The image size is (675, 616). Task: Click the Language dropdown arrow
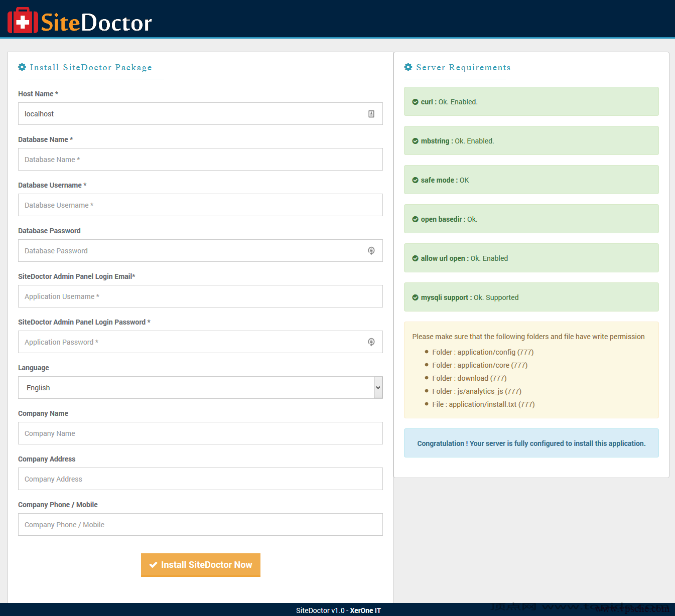pos(378,388)
